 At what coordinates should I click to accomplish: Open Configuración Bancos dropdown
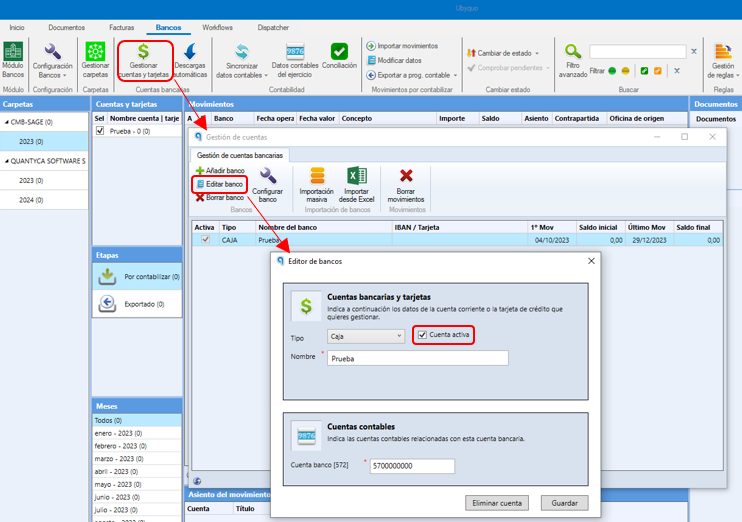click(53, 60)
